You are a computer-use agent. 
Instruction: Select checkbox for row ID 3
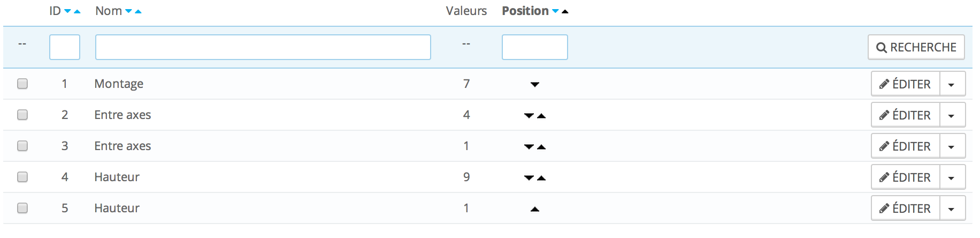click(x=22, y=146)
